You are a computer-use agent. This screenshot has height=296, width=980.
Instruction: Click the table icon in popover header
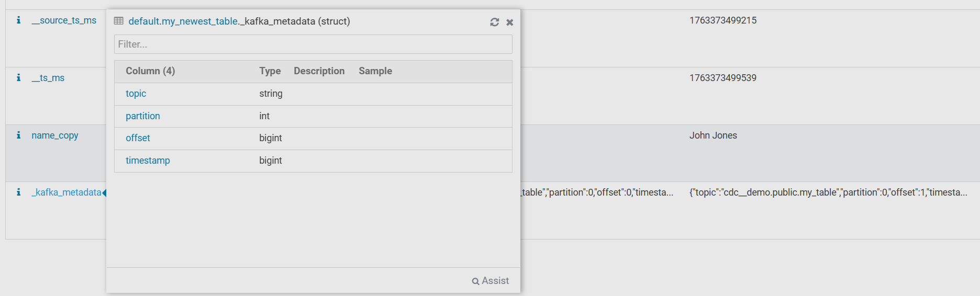pyautogui.click(x=119, y=21)
